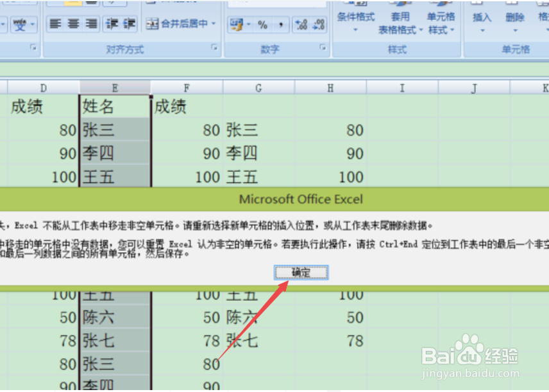The height and width of the screenshot is (392, 549).
Task: Select the column G header
Action: 258,88
